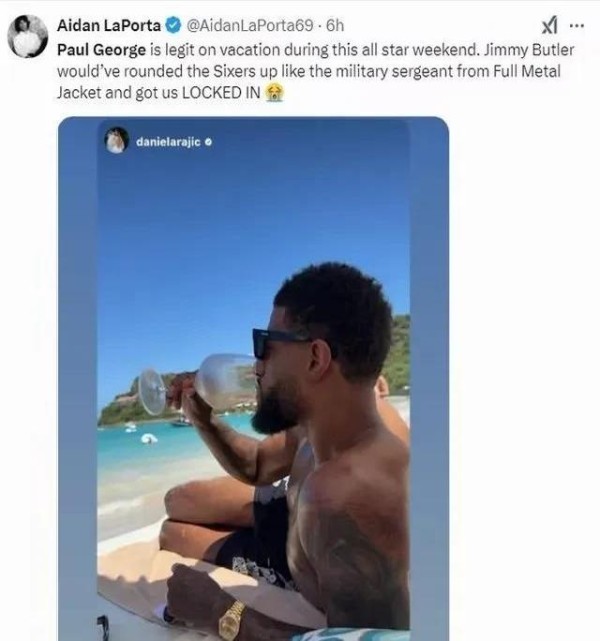Click the words "Full Metal" in the tweet
The width and height of the screenshot is (600, 641).
[532, 71]
